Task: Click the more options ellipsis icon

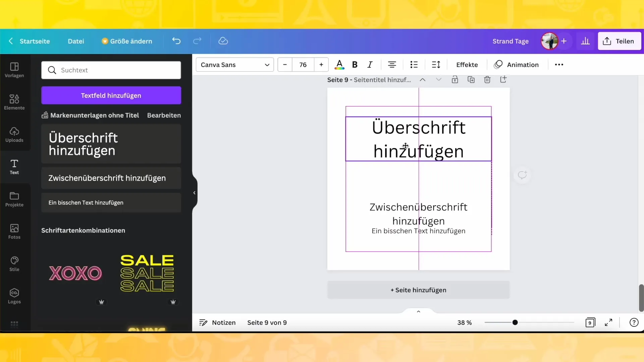Action: pyautogui.click(x=558, y=65)
